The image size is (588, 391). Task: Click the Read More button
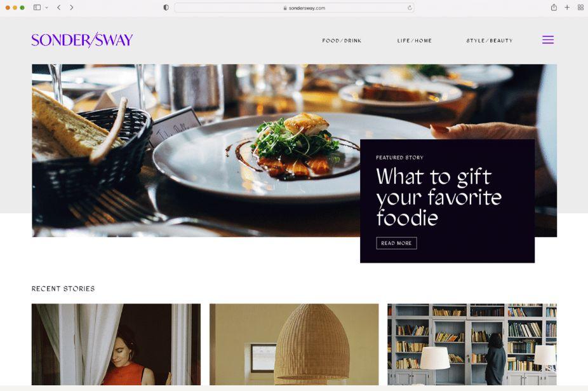coord(396,243)
